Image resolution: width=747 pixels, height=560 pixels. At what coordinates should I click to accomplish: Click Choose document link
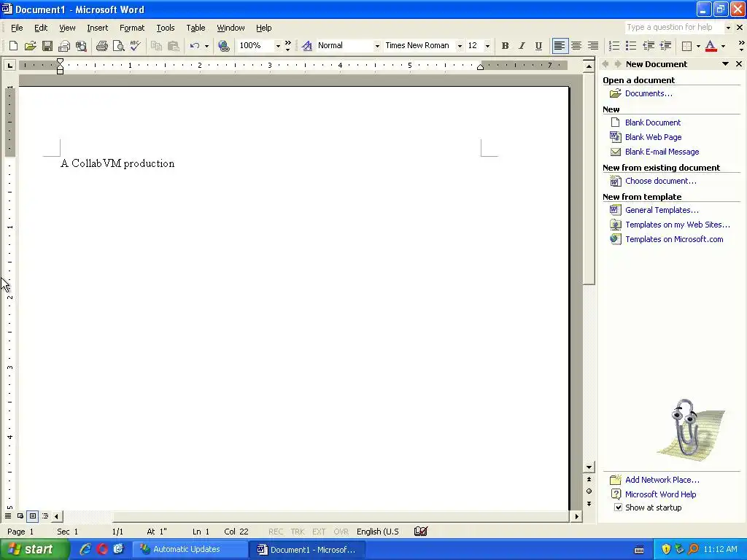[x=661, y=181]
